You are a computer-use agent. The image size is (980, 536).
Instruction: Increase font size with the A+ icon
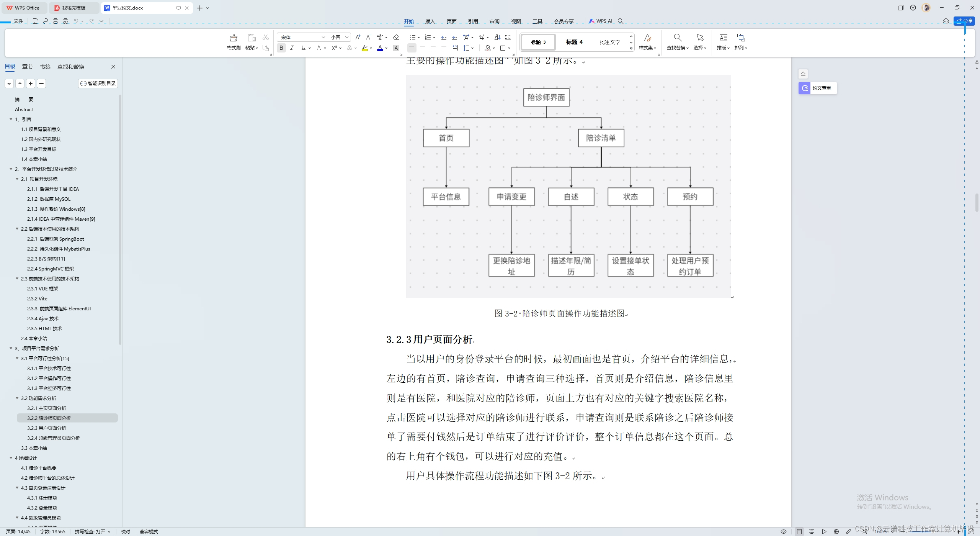tap(358, 37)
